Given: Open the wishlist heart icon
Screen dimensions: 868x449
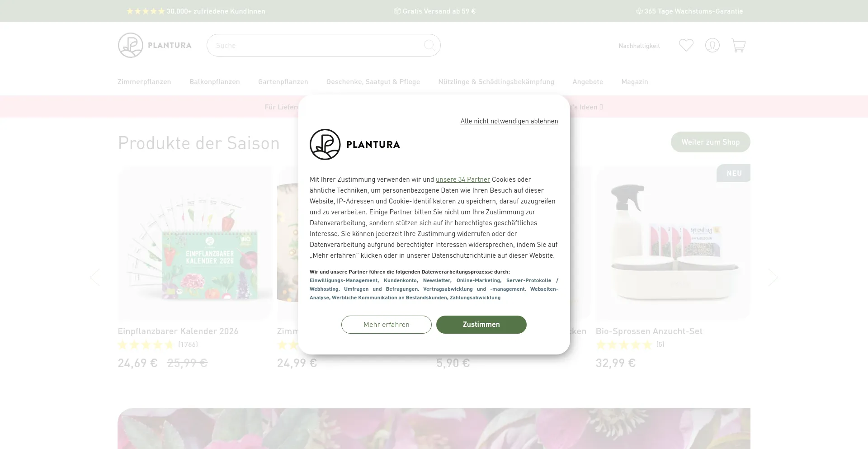Looking at the screenshot, I should [686, 45].
